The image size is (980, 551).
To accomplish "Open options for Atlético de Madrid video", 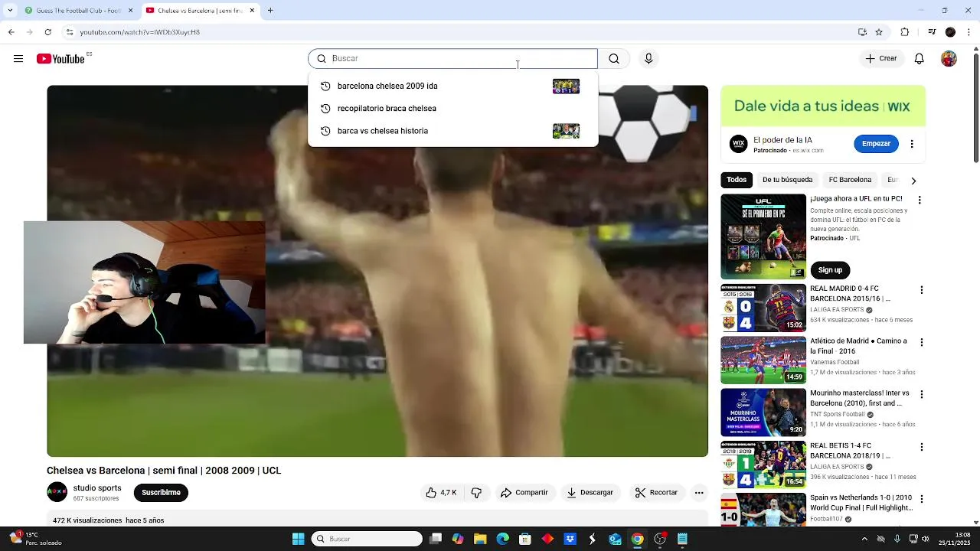I will [x=922, y=342].
